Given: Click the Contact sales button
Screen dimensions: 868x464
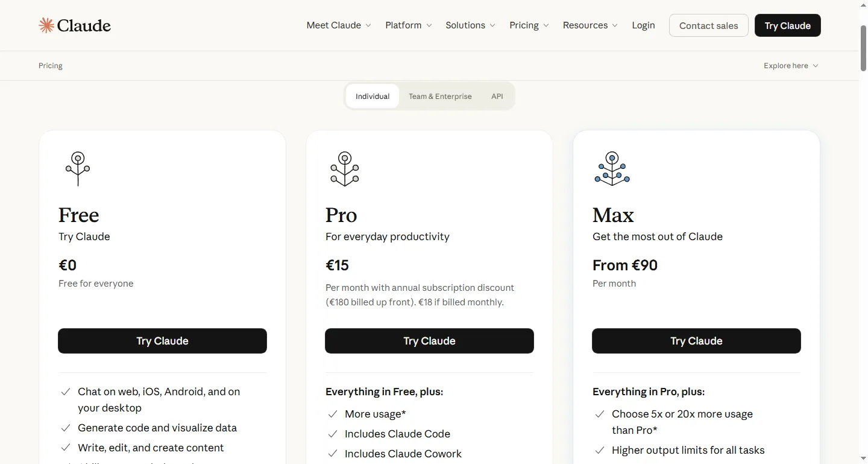Looking at the screenshot, I should (709, 25).
